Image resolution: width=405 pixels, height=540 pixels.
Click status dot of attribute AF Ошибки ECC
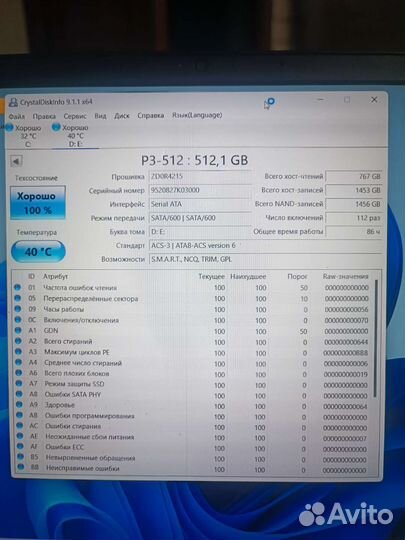point(20,447)
